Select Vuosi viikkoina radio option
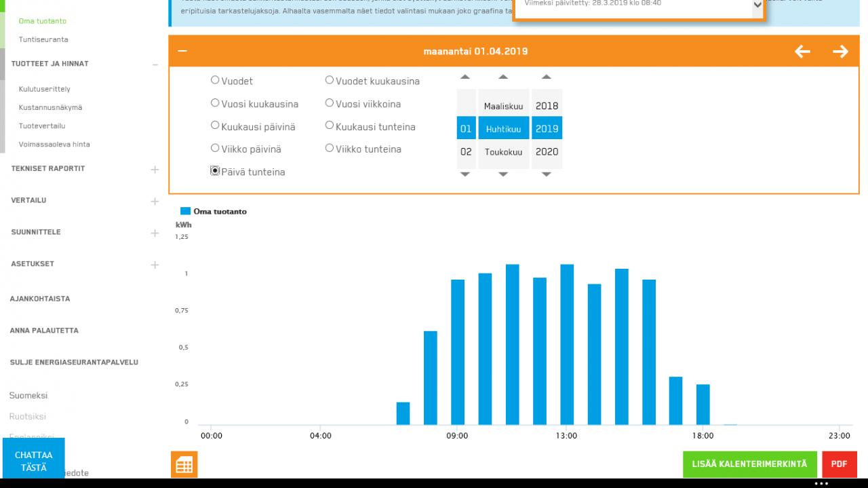868x488 pixels. 330,103
